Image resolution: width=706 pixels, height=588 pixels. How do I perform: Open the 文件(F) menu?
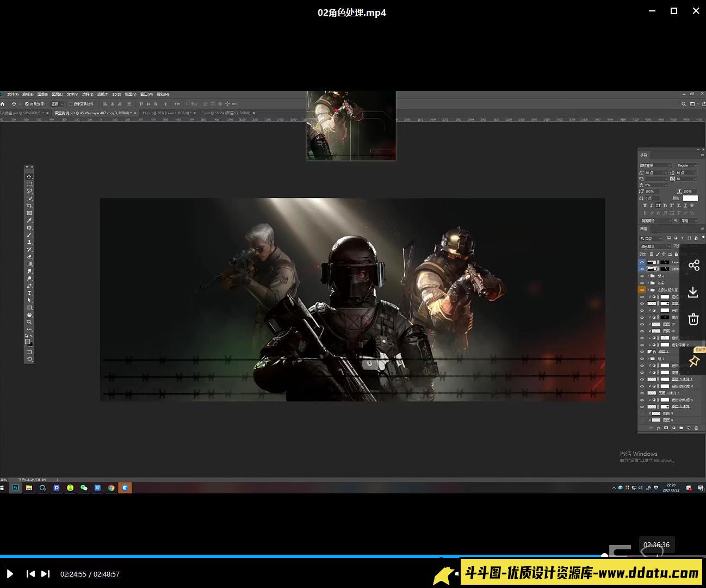[13, 94]
